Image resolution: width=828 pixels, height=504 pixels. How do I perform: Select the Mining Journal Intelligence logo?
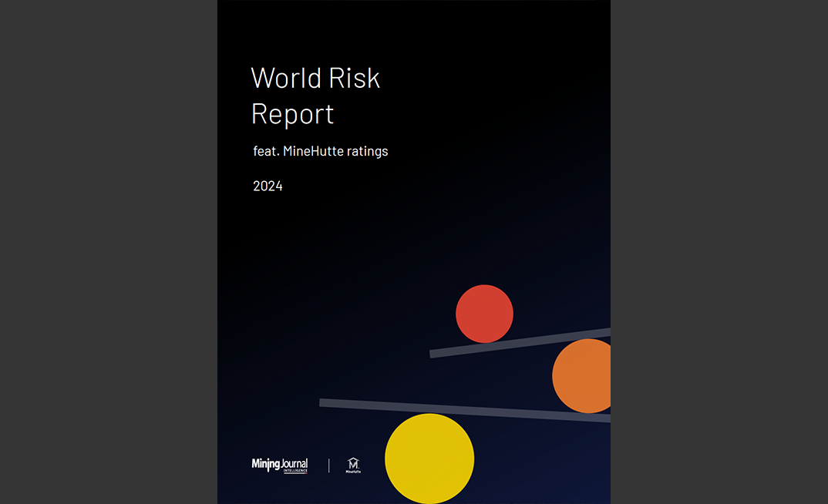[x=279, y=464]
